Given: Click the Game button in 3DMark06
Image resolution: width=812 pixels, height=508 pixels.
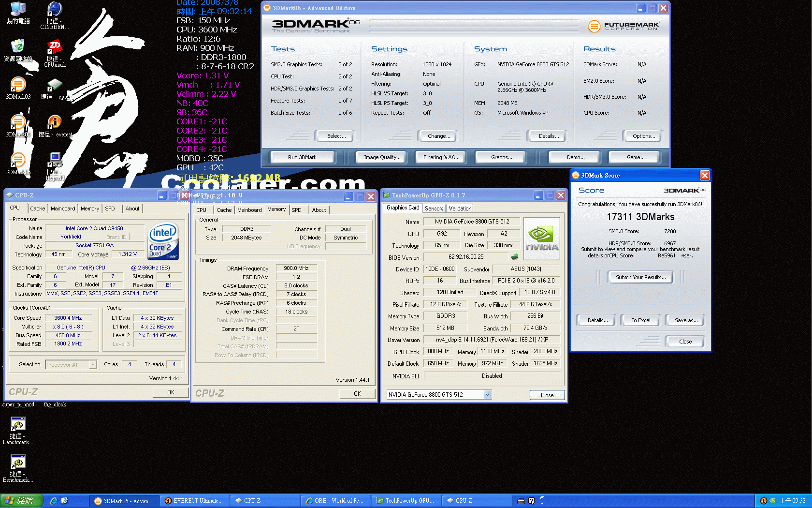Looking at the screenshot, I should tap(636, 157).
